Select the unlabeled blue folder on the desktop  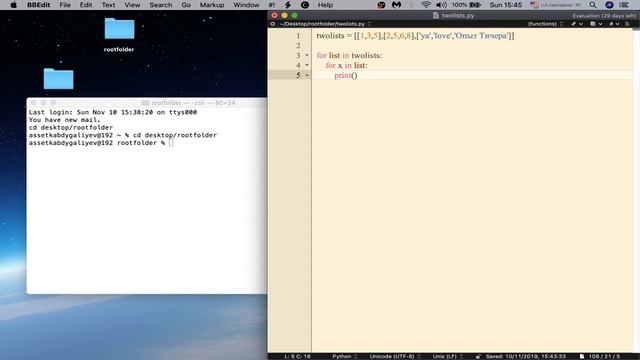coord(58,78)
